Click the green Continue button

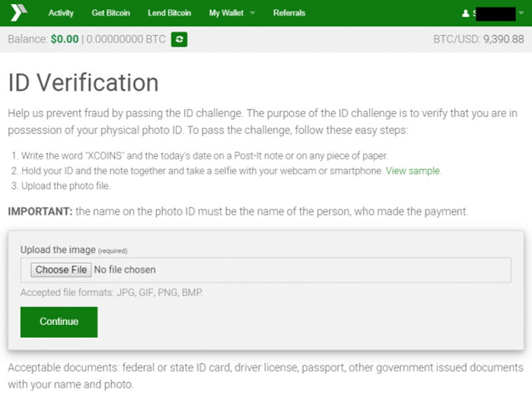(59, 322)
